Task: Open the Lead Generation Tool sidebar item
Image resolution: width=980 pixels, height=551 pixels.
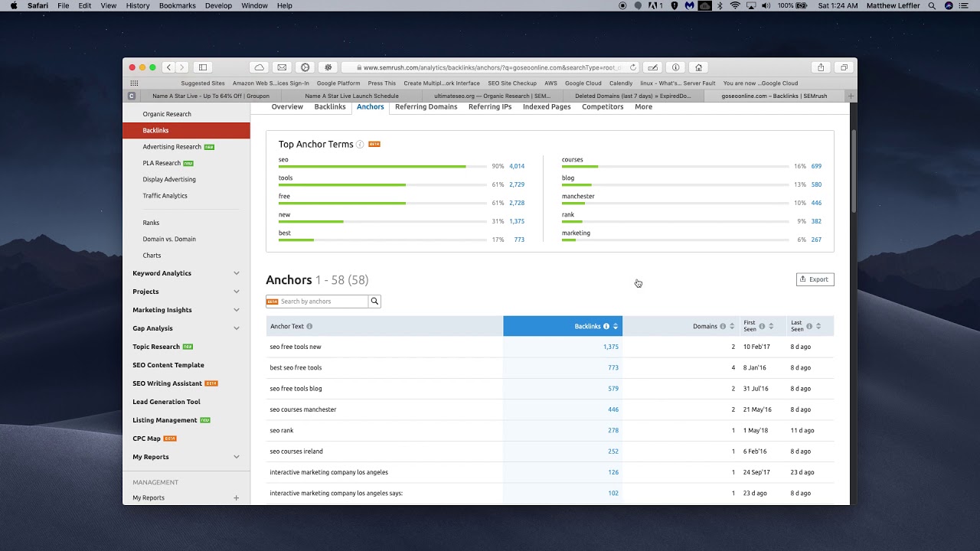Action: click(166, 402)
